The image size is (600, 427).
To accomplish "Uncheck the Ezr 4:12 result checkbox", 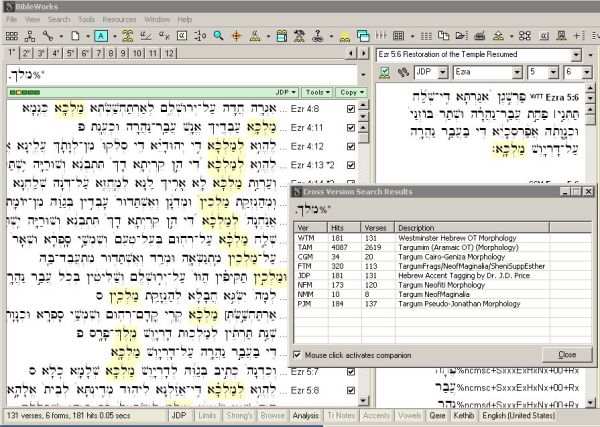I will (351, 146).
